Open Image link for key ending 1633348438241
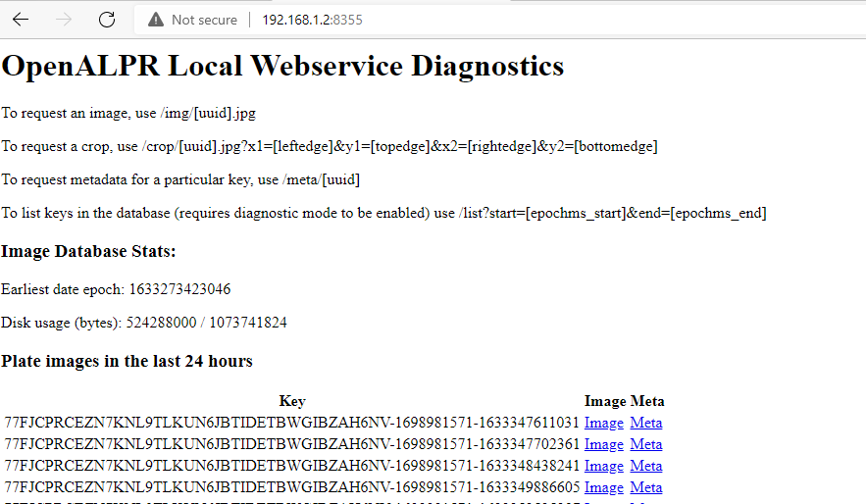The image size is (866, 504). coord(604,466)
